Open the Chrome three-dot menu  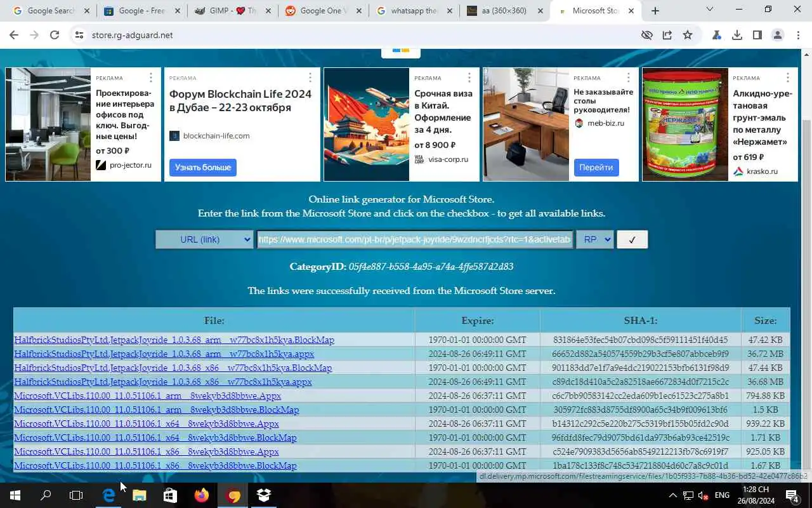pyautogui.click(x=797, y=36)
